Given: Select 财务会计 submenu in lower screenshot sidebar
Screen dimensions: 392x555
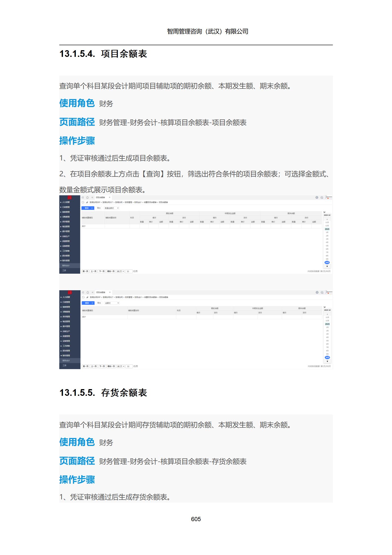Looking at the screenshot, I should point(70,360).
